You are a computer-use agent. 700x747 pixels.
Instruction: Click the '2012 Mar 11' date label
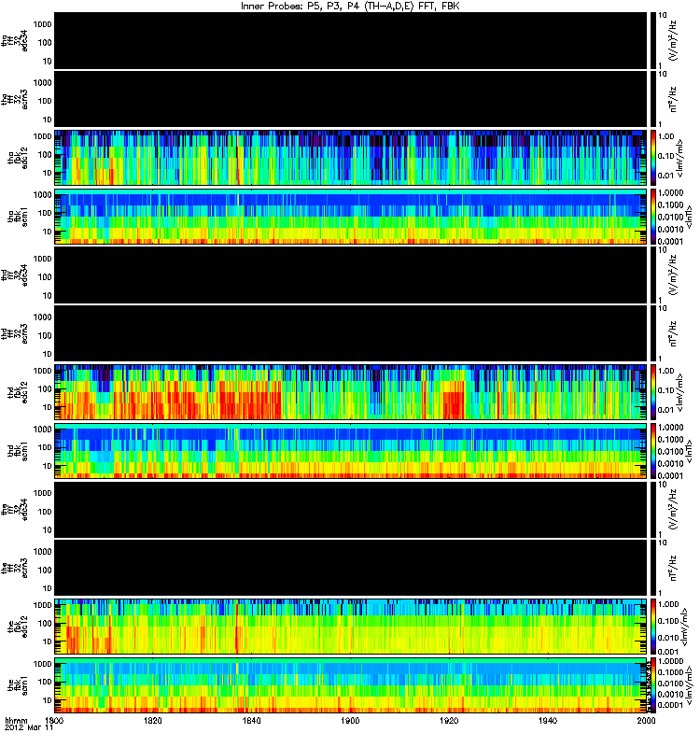[x=29, y=728]
